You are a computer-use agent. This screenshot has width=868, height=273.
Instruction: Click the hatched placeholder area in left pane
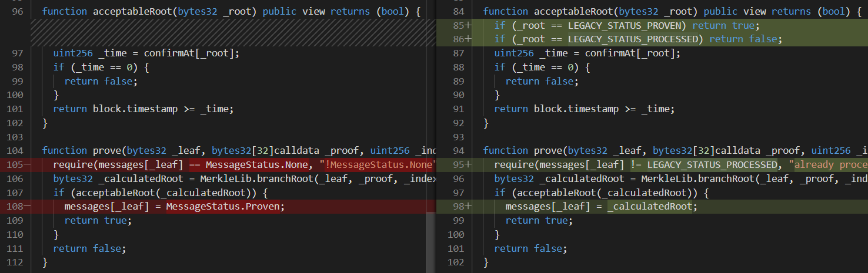pos(229,32)
